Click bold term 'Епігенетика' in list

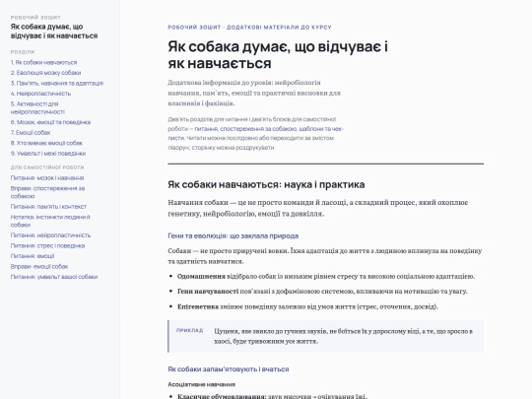[x=198, y=306]
